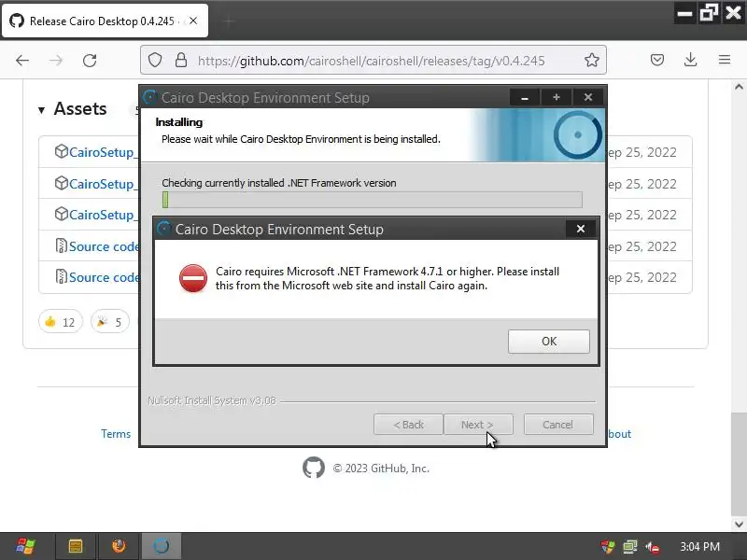This screenshot has width=747, height=560.
Task: Close the Release Cairo Desktop tab
Action: click(193, 21)
